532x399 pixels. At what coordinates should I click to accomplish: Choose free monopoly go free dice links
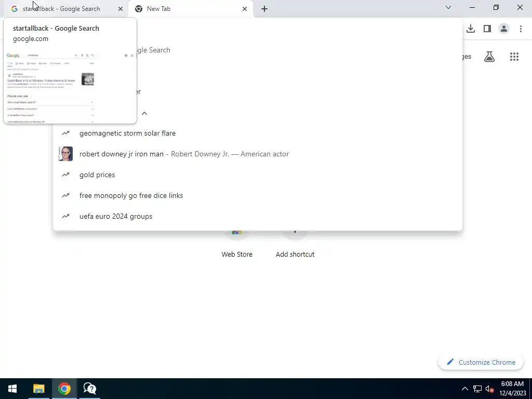(258, 195)
